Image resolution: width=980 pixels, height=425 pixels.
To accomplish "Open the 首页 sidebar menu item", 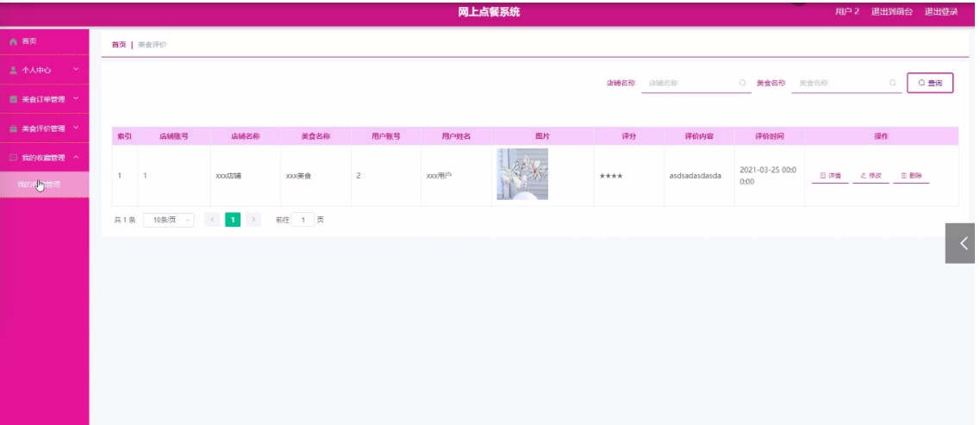I will pos(44,41).
